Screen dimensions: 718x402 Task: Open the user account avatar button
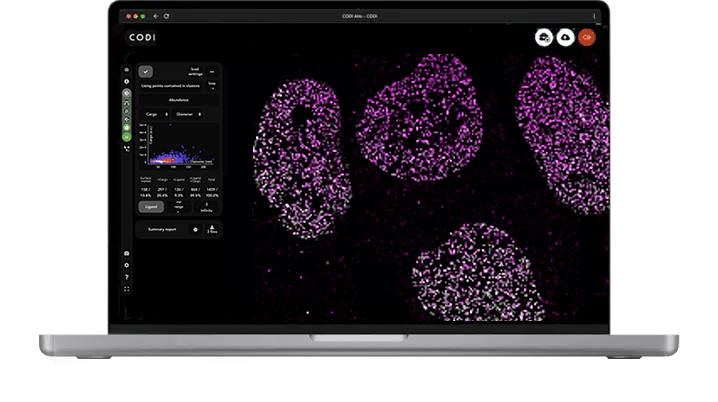(x=588, y=37)
